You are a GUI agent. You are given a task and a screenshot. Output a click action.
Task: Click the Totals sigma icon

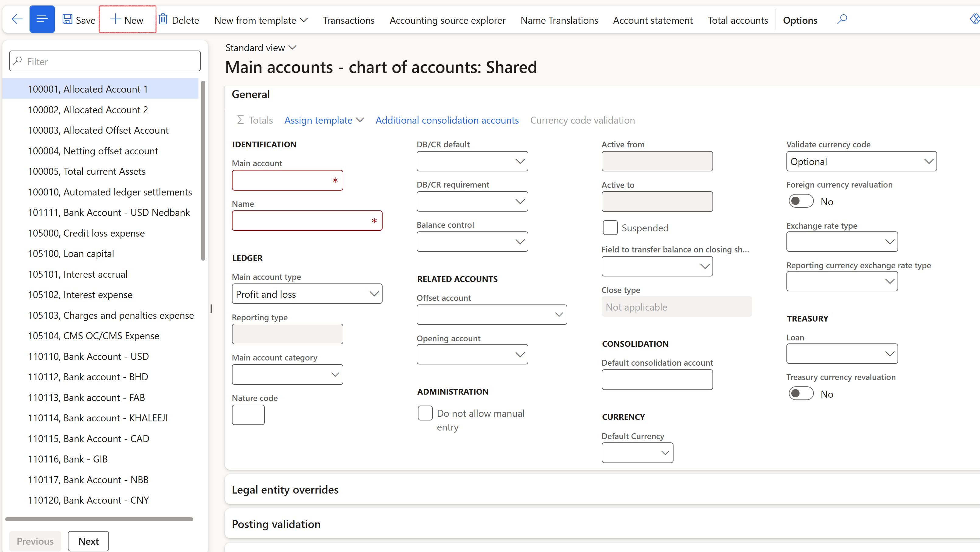pyautogui.click(x=240, y=120)
